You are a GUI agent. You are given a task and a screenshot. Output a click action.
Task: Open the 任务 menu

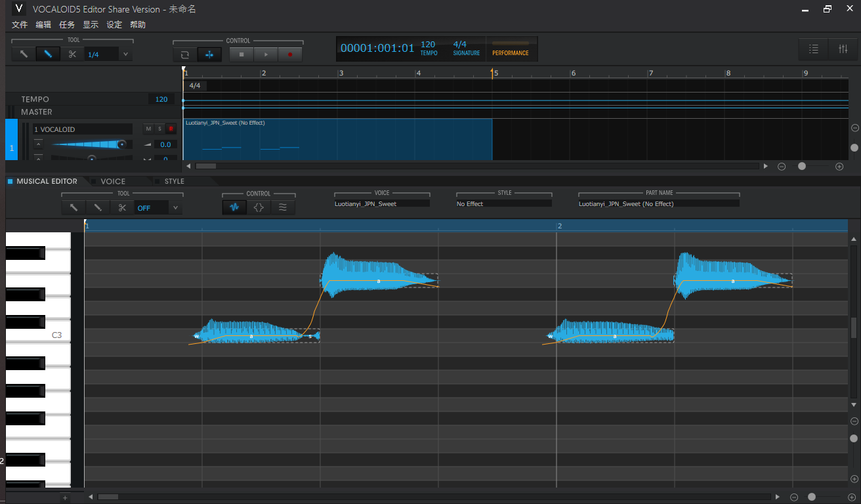(67, 25)
